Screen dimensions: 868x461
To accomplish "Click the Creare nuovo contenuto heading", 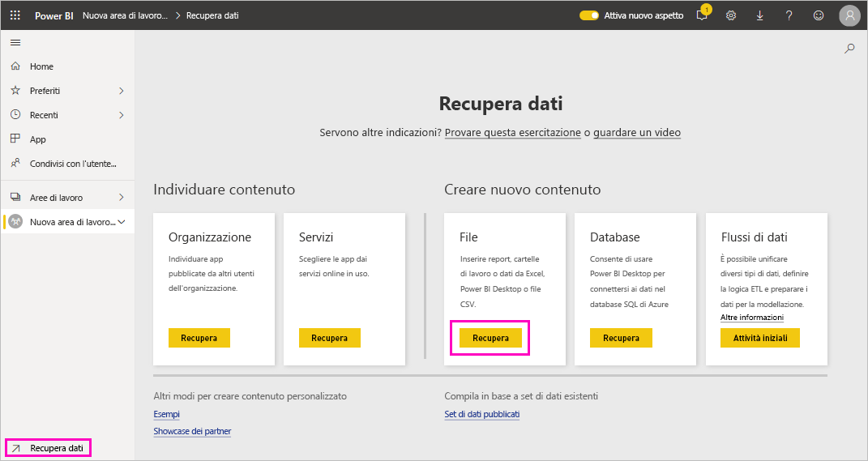I will pos(523,190).
